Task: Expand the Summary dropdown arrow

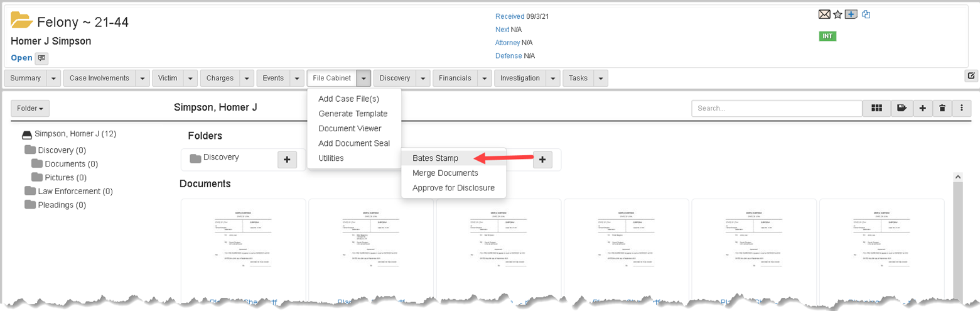Action: tap(54, 79)
